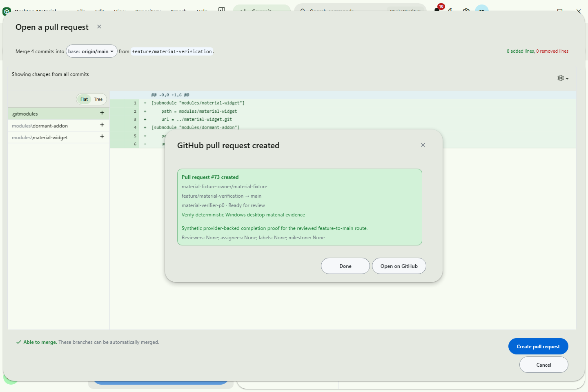588x392 pixels.
Task: Click the 'Synthetic provider-backed completion proof' description
Action: click(x=274, y=228)
